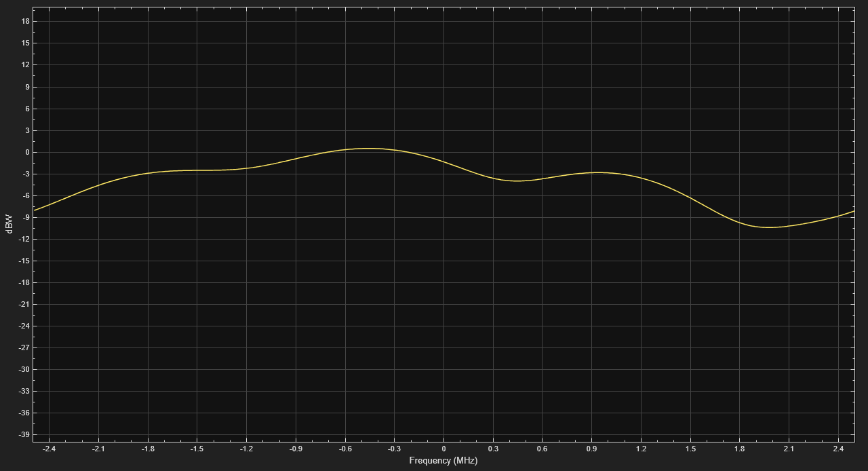This screenshot has height=471, width=868.
Task: Select the 0.6 frequency axis tick label
Action: pyautogui.click(x=542, y=449)
